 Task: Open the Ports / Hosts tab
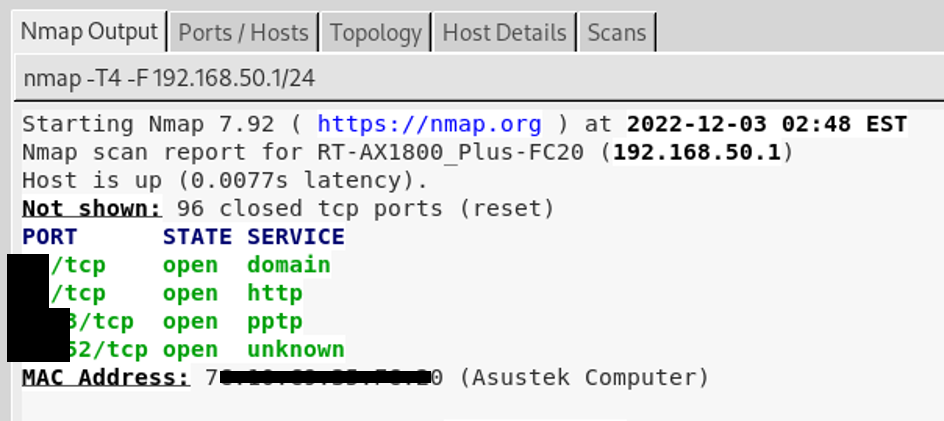click(245, 33)
